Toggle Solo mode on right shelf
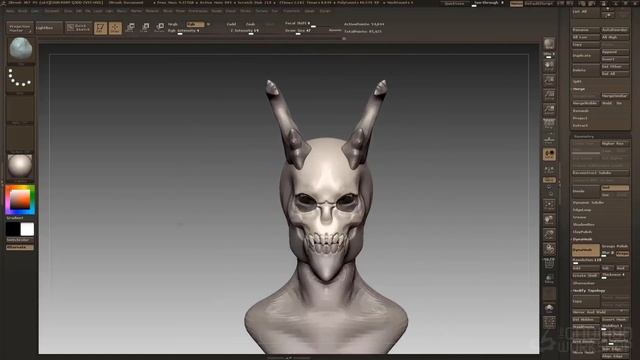Screen dimensions: 640x360 [x=549, y=308]
